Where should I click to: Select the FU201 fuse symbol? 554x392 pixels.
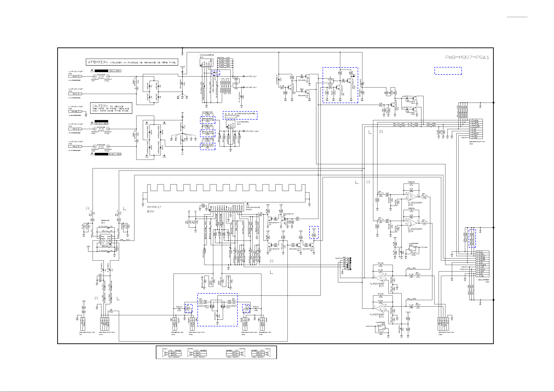click(x=101, y=77)
